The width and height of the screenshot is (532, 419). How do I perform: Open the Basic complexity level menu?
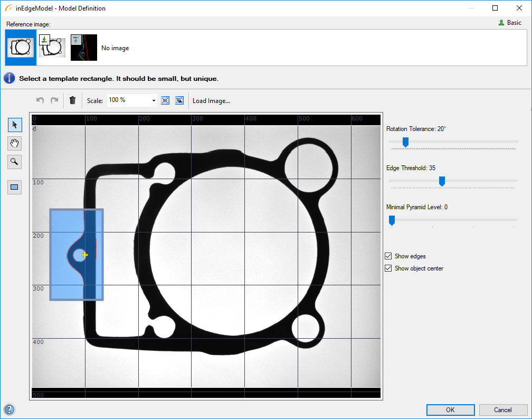tap(510, 23)
